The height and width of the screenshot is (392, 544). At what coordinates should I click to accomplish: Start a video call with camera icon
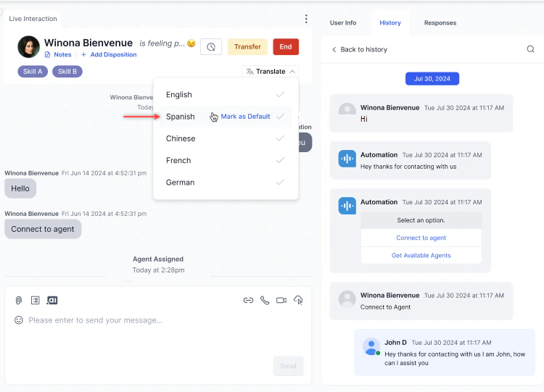(281, 300)
